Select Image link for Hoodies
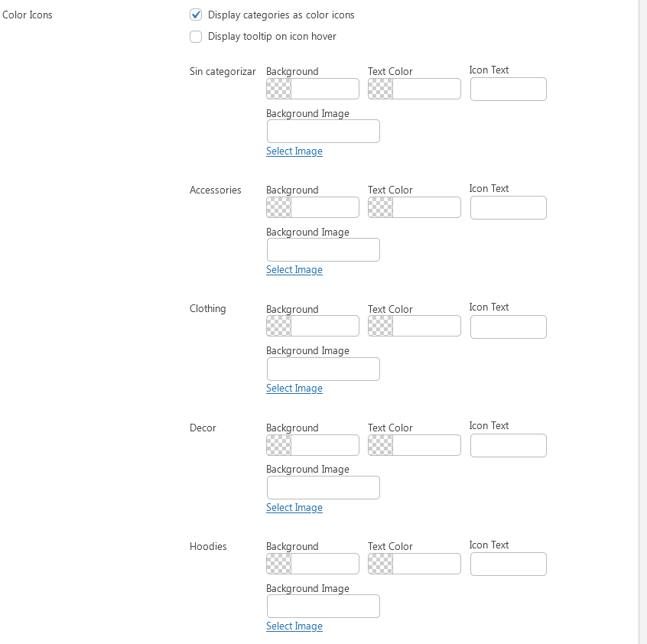647x644 pixels. coord(294,626)
